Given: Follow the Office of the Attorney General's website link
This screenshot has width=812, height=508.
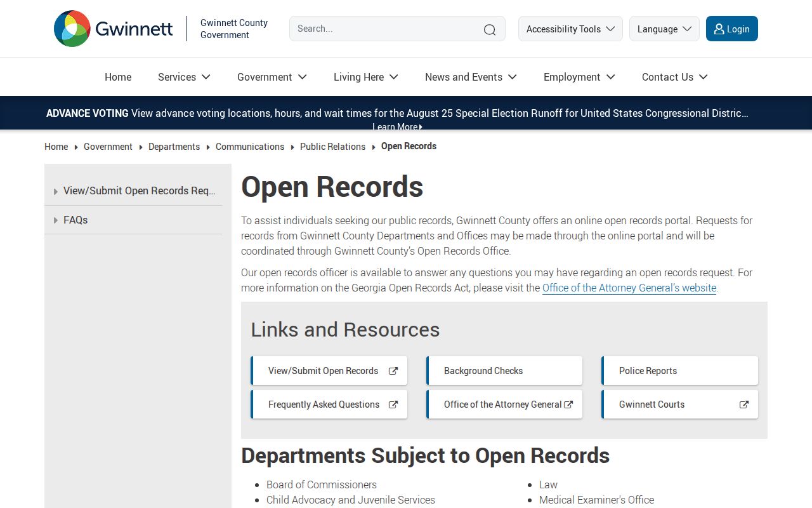Looking at the screenshot, I should point(629,288).
